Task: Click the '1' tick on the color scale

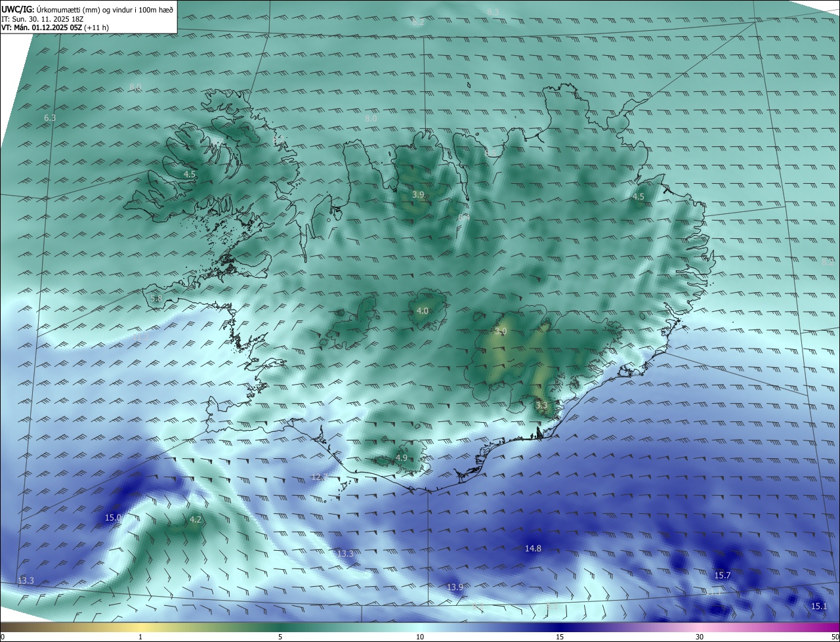Action: 140,637
